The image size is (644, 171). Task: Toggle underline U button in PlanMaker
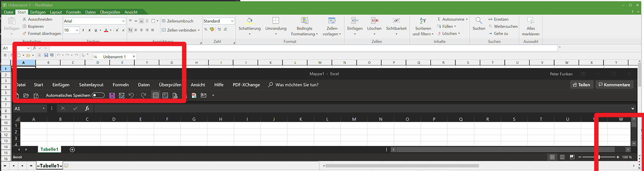point(95,30)
